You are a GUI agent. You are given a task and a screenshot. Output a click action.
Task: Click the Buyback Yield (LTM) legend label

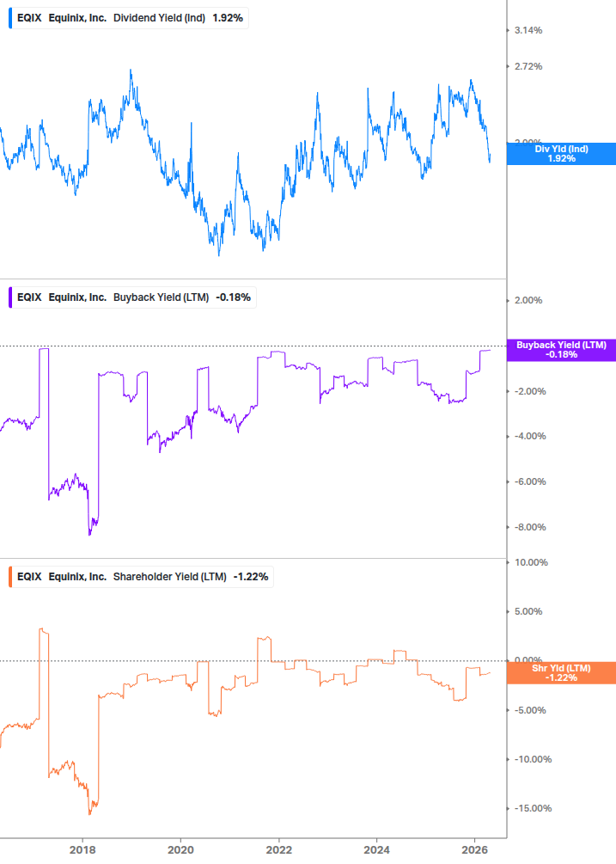[x=161, y=297]
